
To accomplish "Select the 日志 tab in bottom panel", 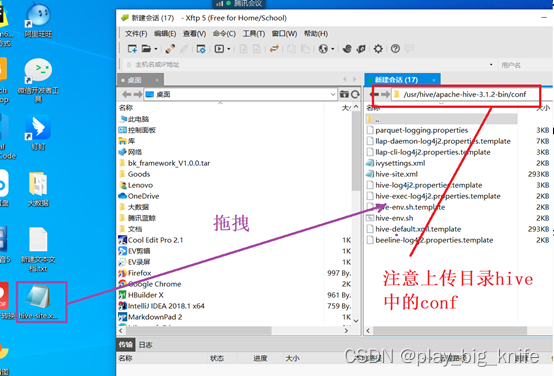I will click(x=145, y=345).
